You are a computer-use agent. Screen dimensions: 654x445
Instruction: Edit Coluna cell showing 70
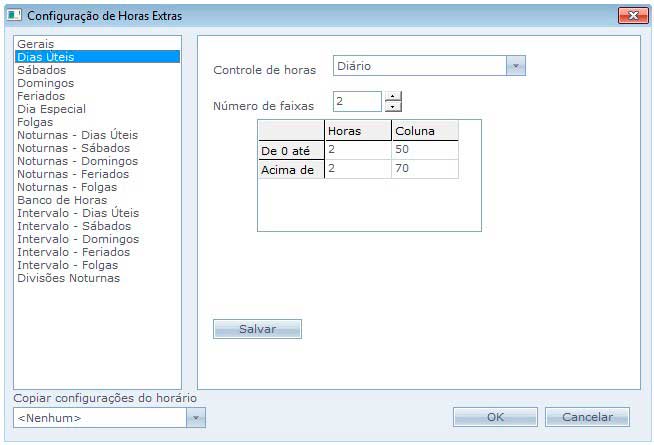(x=424, y=170)
